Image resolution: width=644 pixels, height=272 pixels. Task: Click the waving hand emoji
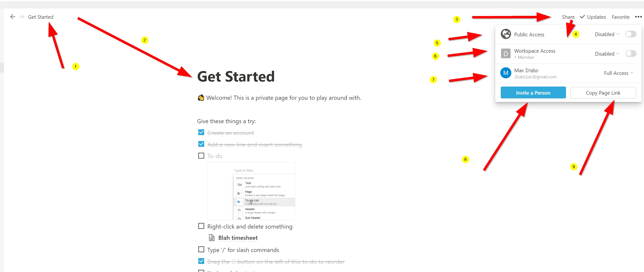pyautogui.click(x=201, y=98)
